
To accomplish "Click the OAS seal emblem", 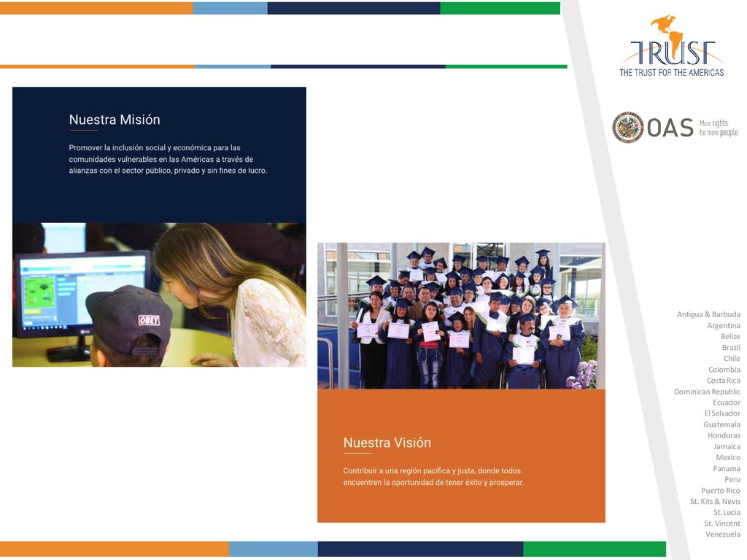I will click(x=627, y=128).
